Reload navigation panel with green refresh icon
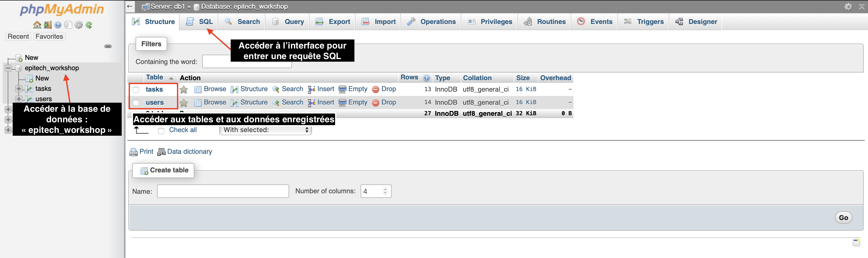The image size is (868, 258). pos(89,25)
